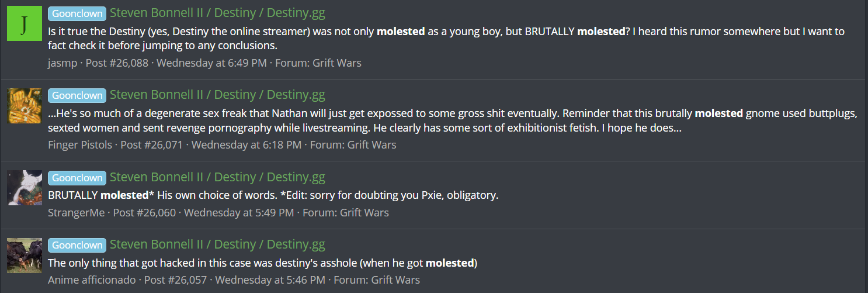Viewport: 868px width, 293px height.
Task: Visit jasmp's user profile name
Action: coord(63,63)
